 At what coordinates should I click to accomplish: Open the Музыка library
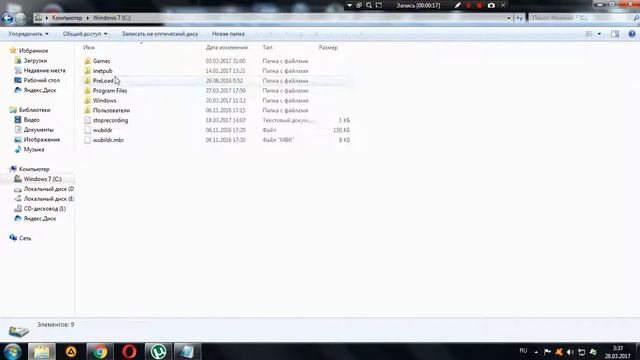click(x=34, y=149)
